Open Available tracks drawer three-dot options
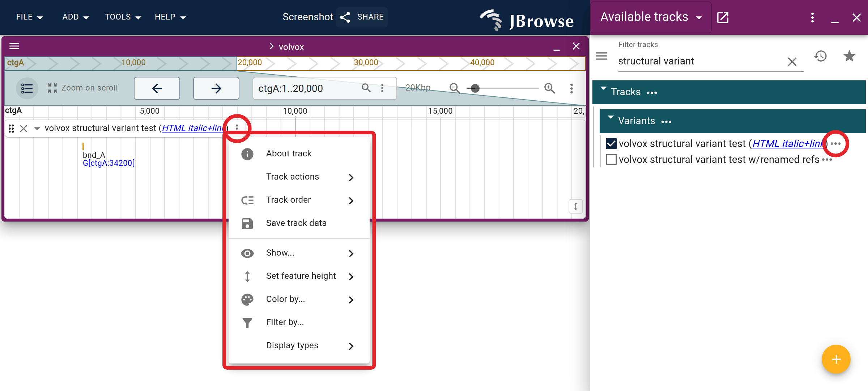Screen dimensions: 868x391 coord(812,17)
